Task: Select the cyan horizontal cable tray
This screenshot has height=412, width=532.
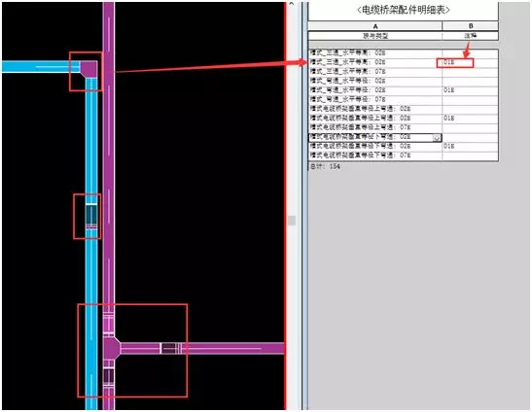Action: tap(41, 66)
